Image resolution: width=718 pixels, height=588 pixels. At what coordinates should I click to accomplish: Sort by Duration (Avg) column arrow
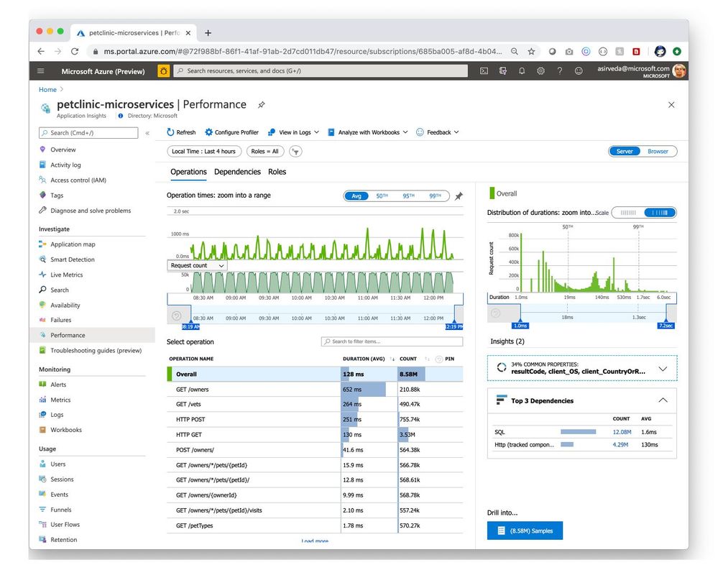[392, 359]
